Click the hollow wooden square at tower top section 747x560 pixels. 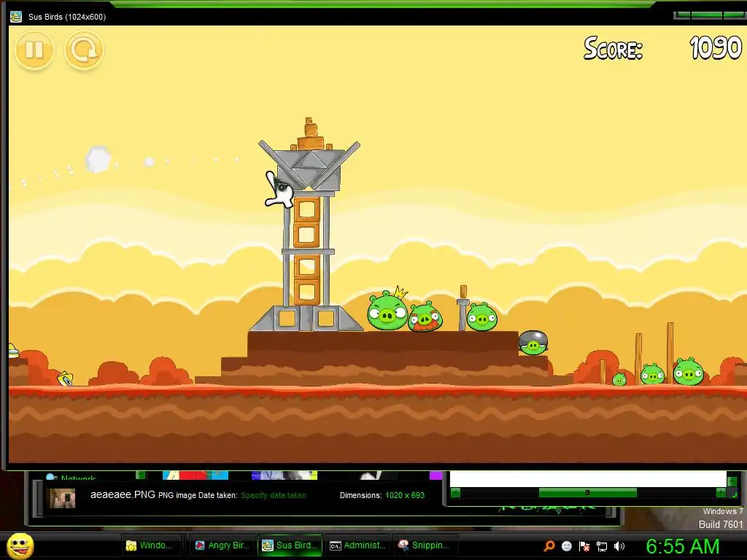[x=306, y=209]
